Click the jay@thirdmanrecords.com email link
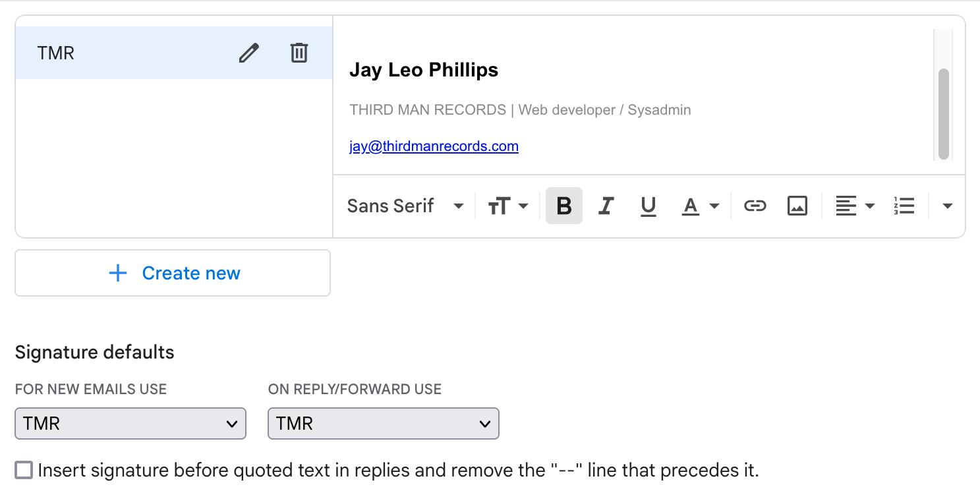Image resolution: width=980 pixels, height=493 pixels. tap(434, 146)
